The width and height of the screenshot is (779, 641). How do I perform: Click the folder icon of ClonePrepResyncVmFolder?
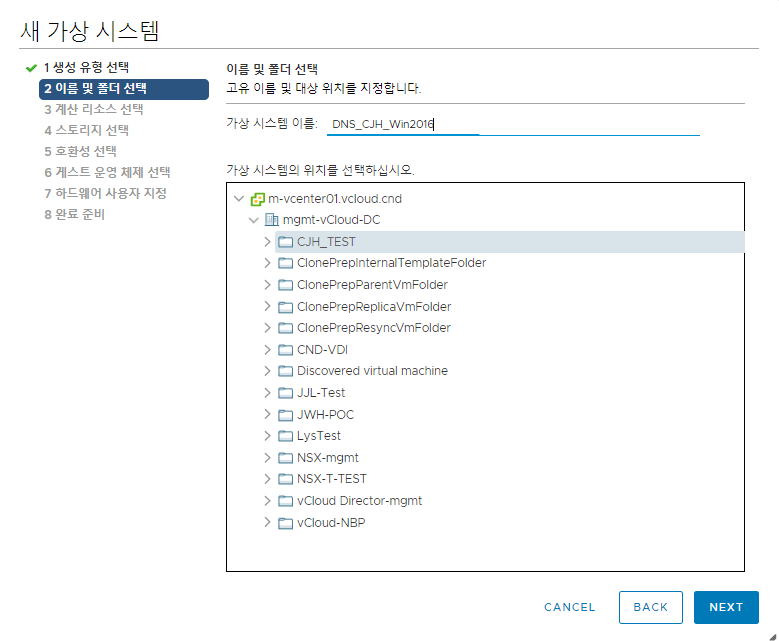(285, 328)
